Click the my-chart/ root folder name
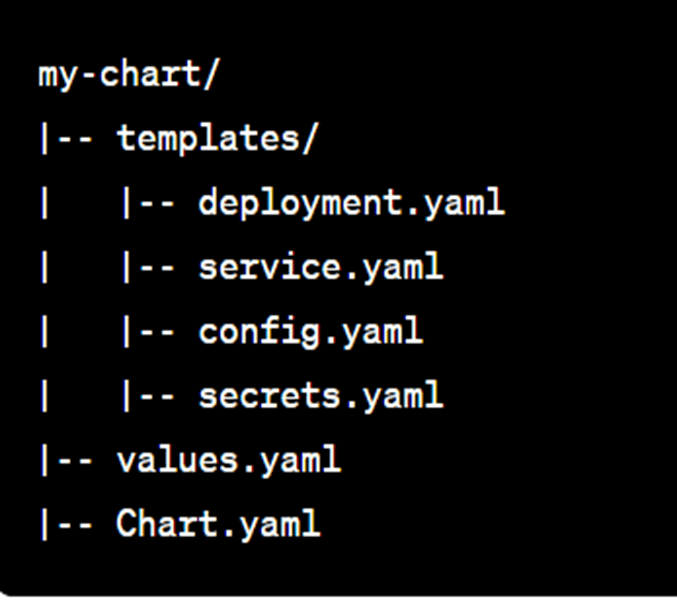This screenshot has width=677, height=605. point(130,74)
